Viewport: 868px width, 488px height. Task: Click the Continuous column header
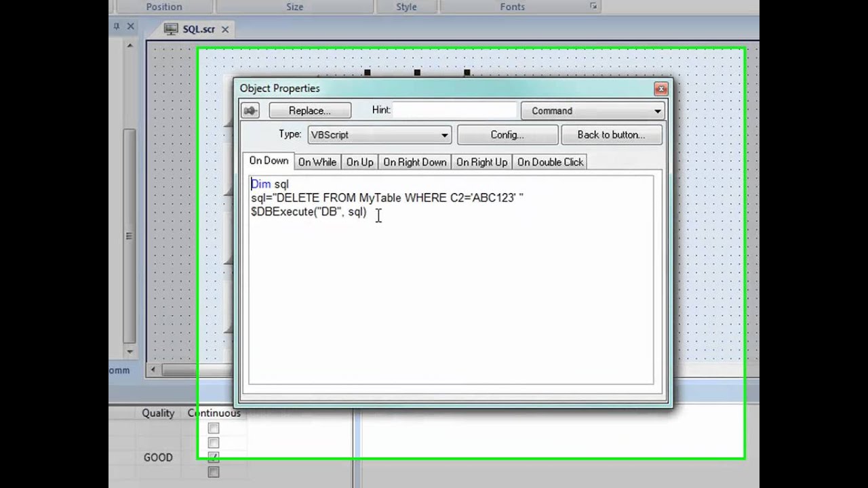[214, 413]
